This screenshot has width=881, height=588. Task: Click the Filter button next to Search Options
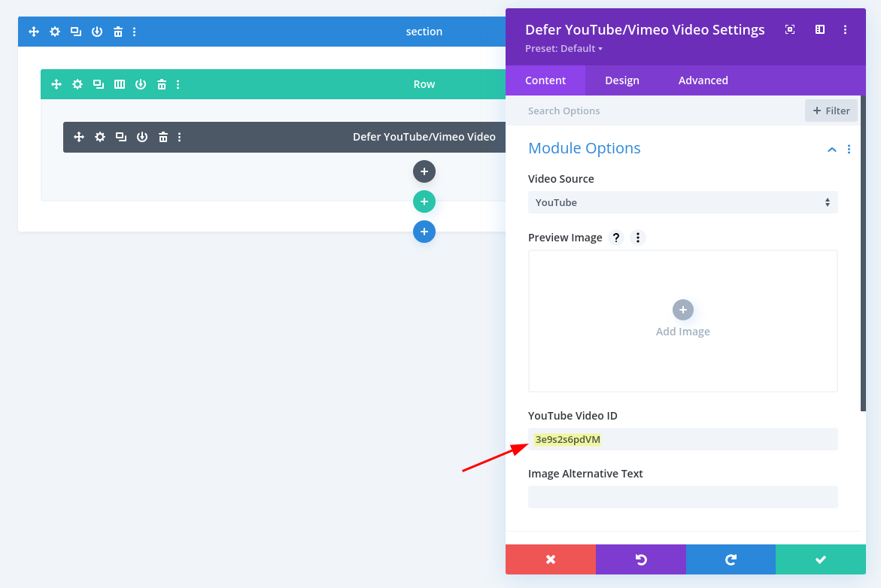click(831, 111)
